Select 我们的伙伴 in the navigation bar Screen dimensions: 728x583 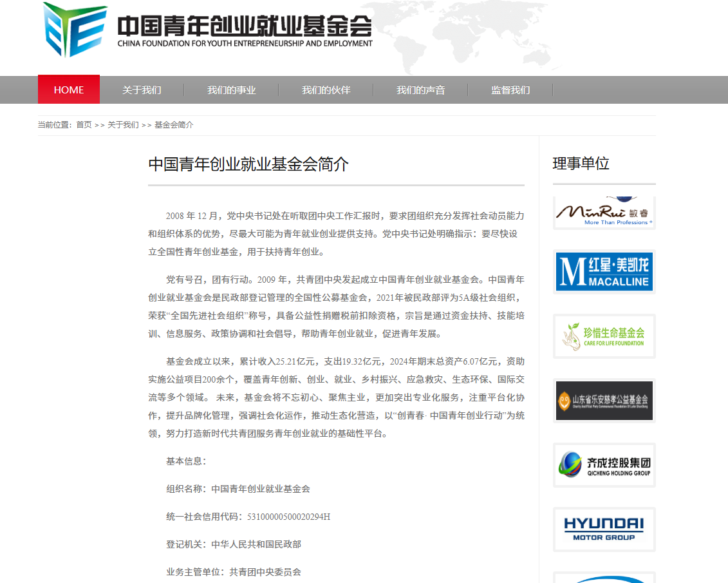[x=326, y=90]
